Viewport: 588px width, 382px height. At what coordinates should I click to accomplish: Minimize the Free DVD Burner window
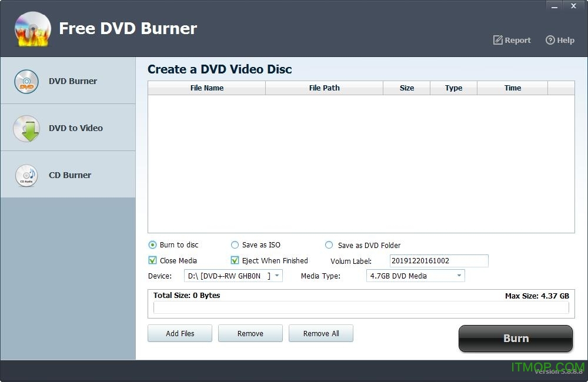[x=554, y=6]
